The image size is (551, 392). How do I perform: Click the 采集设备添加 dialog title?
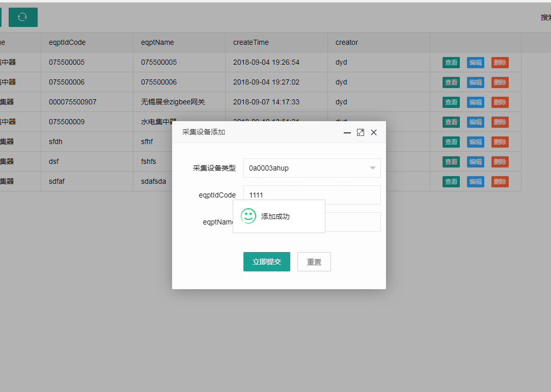click(x=204, y=132)
